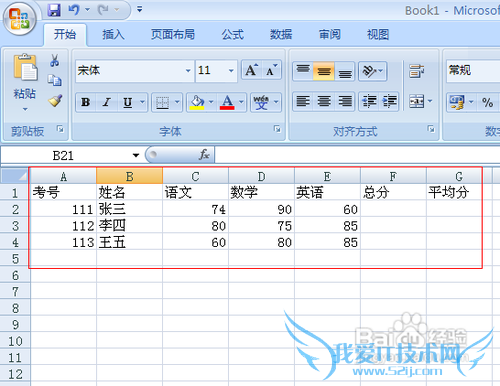Select the cell containing 张三

pos(129,209)
